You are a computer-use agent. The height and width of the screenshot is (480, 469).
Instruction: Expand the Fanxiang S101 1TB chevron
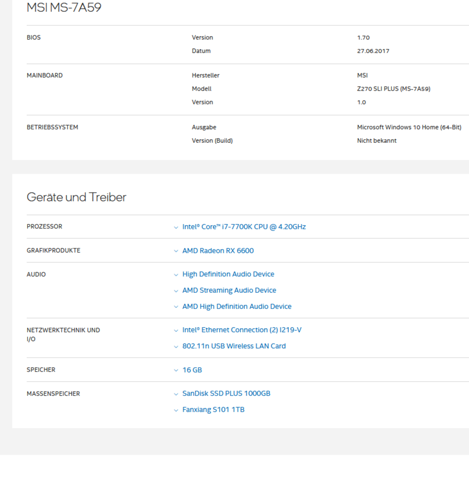coord(176,410)
